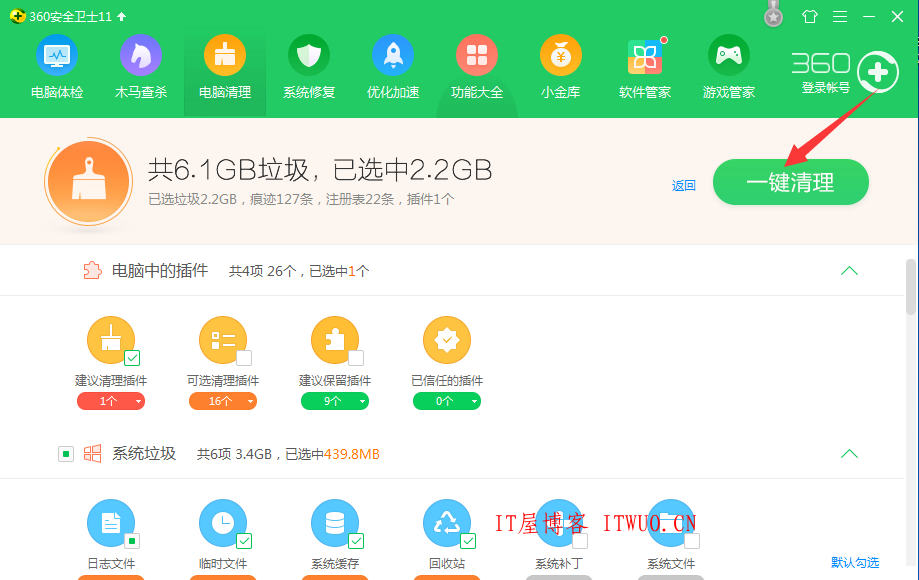Screen dimensions: 919x580
Task: Open the main menu hamburger icon
Action: point(840,16)
